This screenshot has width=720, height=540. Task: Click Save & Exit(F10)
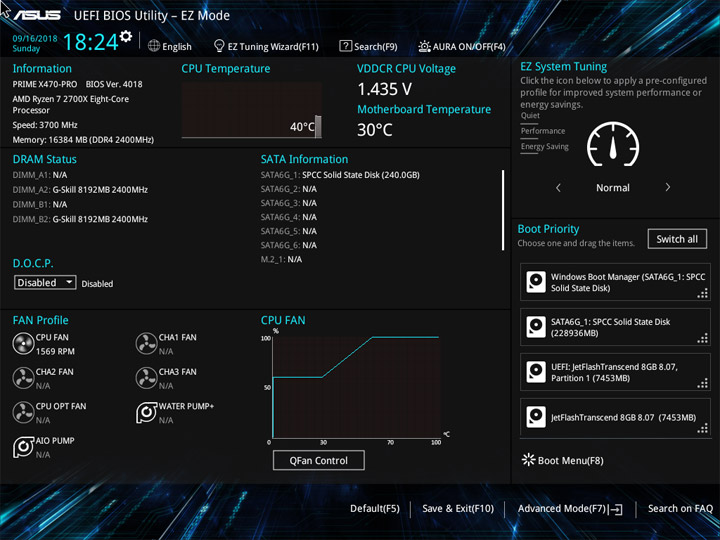(458, 508)
